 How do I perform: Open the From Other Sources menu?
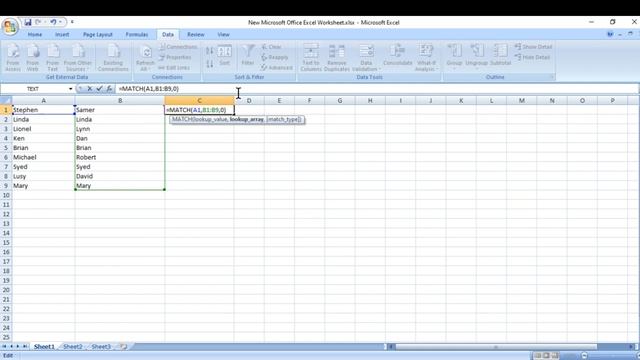pyautogui.click(x=78, y=58)
